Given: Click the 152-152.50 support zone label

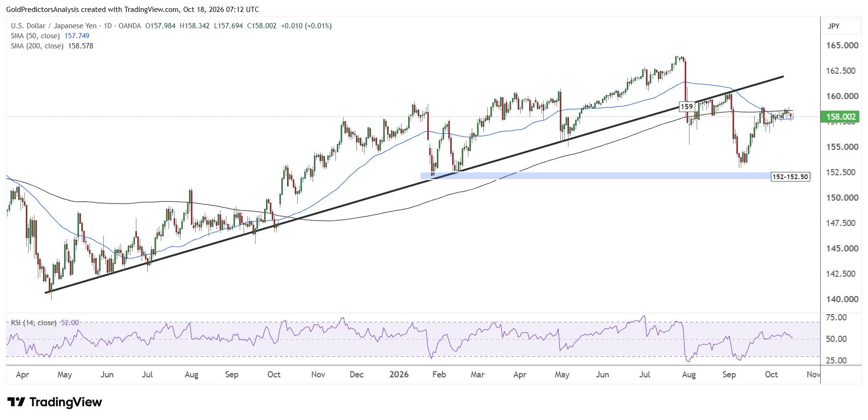Looking at the screenshot, I should (790, 177).
